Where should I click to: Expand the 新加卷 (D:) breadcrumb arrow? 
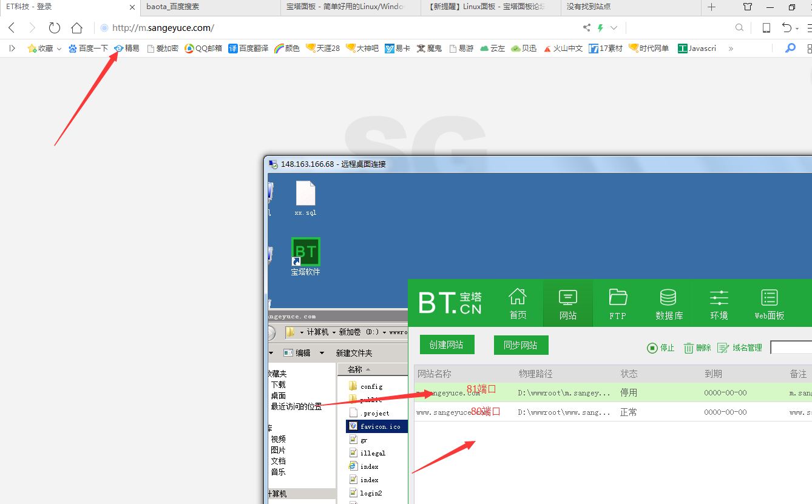384,332
